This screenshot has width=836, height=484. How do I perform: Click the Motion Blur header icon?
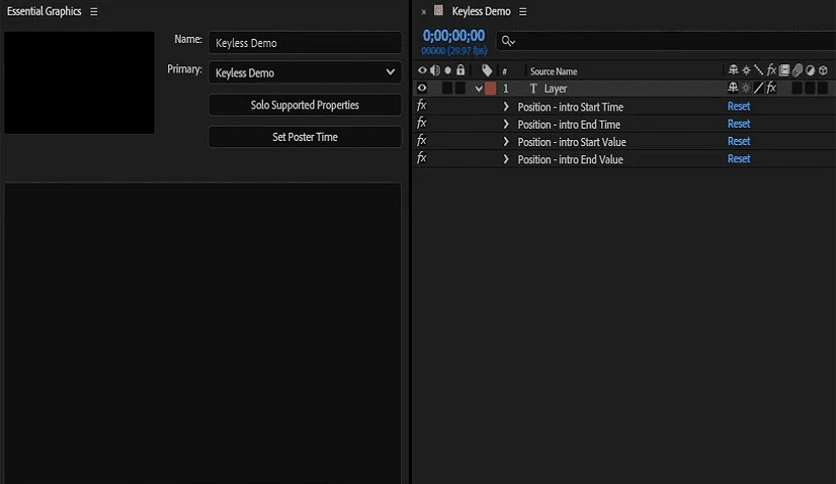click(797, 70)
